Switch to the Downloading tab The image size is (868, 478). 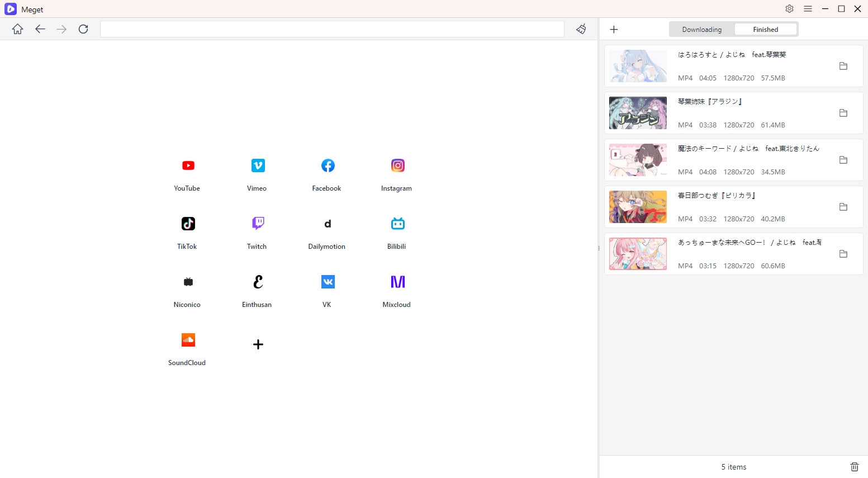tap(701, 30)
